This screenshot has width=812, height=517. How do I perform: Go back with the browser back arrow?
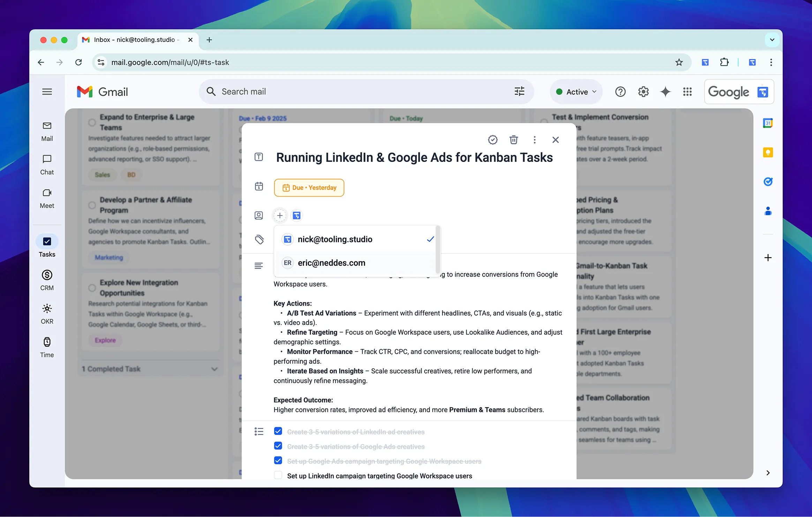(41, 62)
